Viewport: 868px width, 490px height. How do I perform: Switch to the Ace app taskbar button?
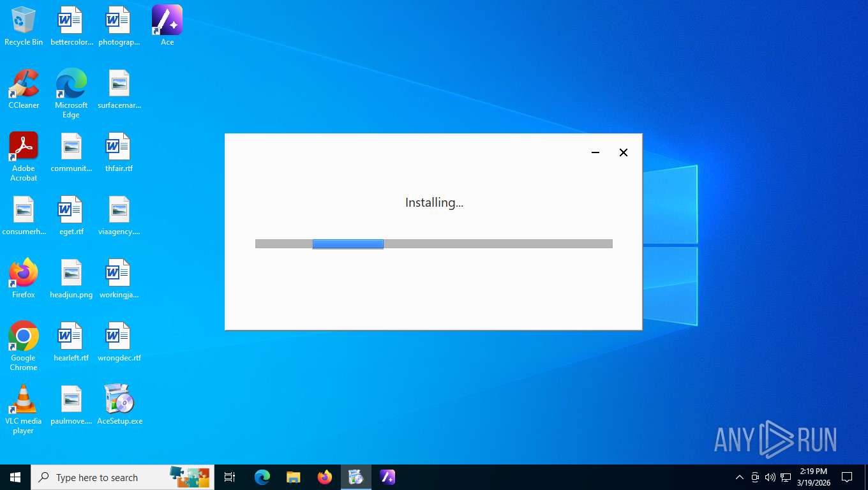point(387,477)
